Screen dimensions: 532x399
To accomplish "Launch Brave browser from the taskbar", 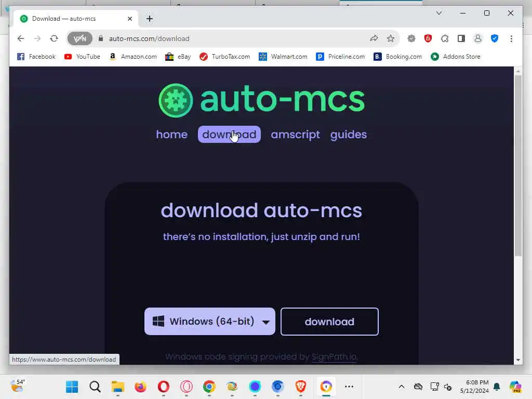I will [301, 387].
